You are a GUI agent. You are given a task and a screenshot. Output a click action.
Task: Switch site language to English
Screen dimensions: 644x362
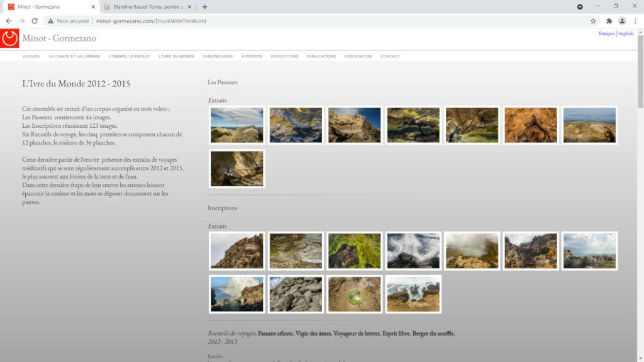point(626,33)
